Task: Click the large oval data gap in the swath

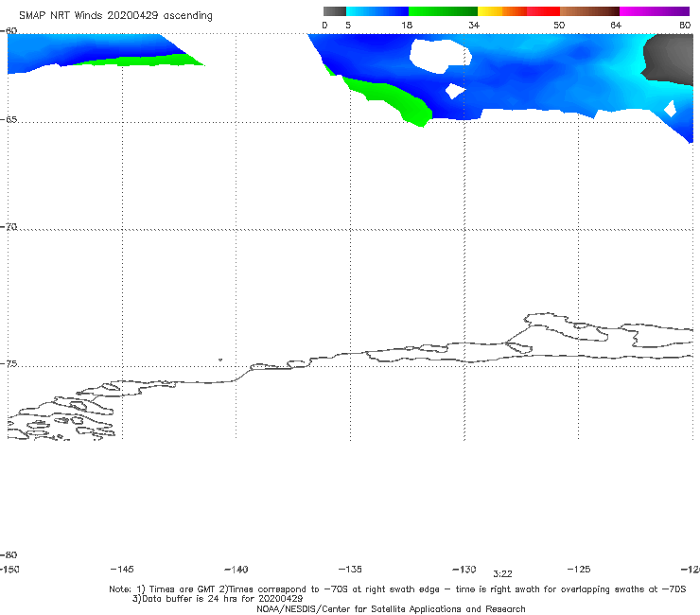Action: click(440, 56)
